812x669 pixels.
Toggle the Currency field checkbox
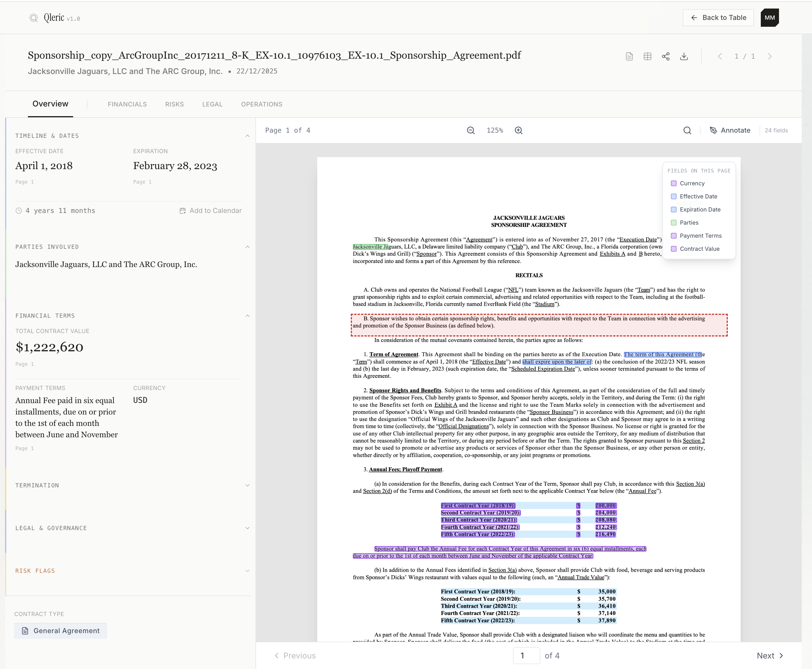[x=674, y=183]
